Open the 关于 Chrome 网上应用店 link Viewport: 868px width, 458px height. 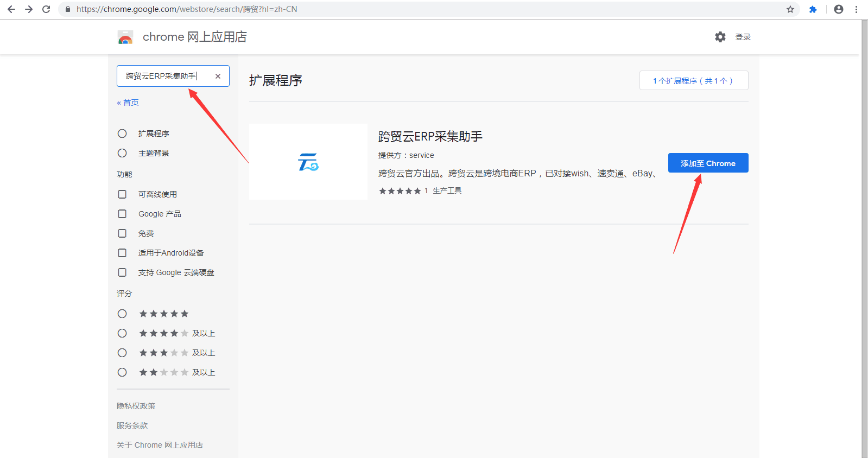point(160,445)
